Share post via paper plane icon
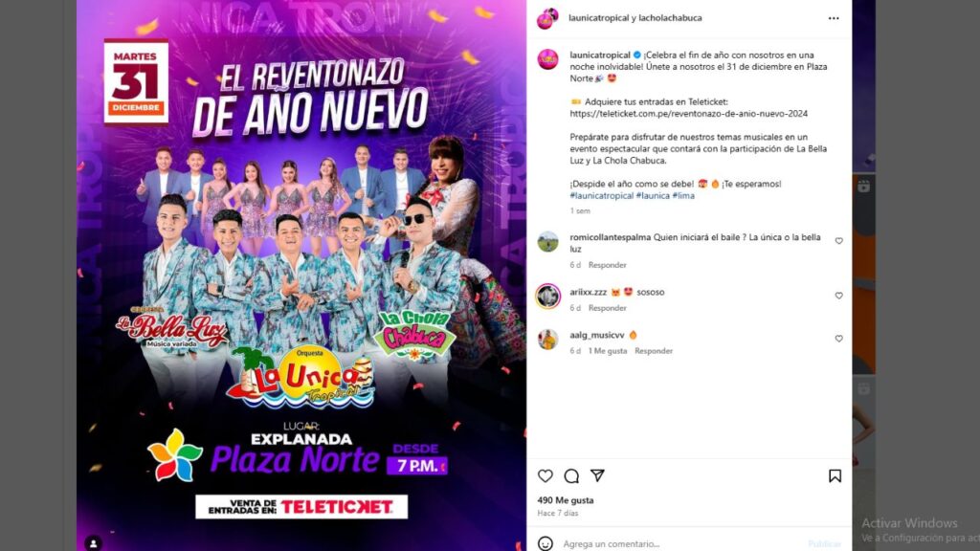 tap(597, 475)
